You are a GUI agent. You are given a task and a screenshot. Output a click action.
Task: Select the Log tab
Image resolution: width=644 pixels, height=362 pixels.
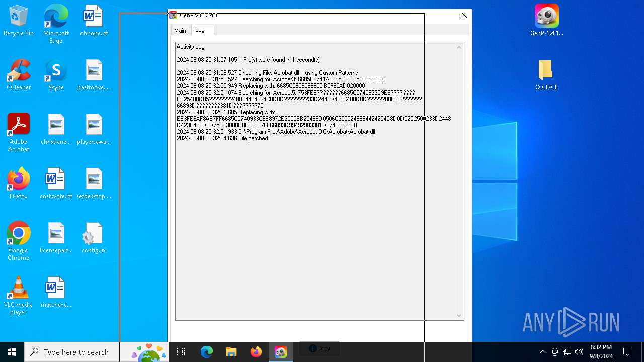[200, 30]
